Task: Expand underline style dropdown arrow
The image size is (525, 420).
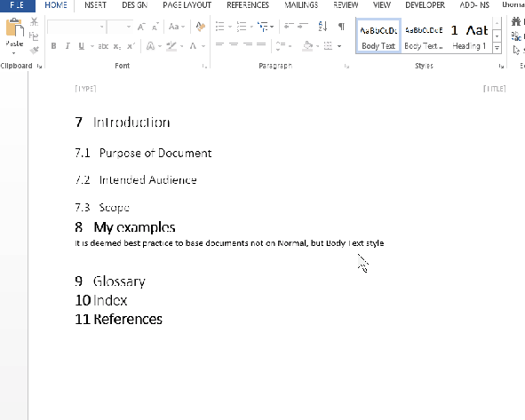Action: [x=92, y=46]
